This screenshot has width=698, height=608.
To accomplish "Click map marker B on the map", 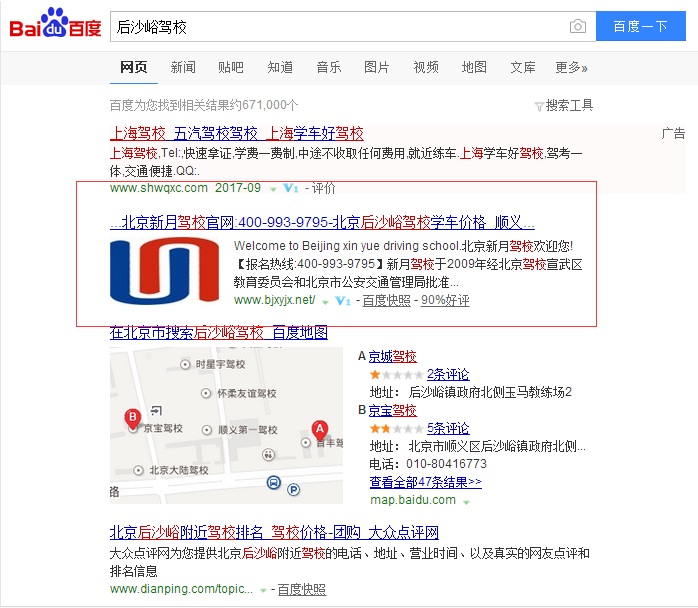I will 132,418.
